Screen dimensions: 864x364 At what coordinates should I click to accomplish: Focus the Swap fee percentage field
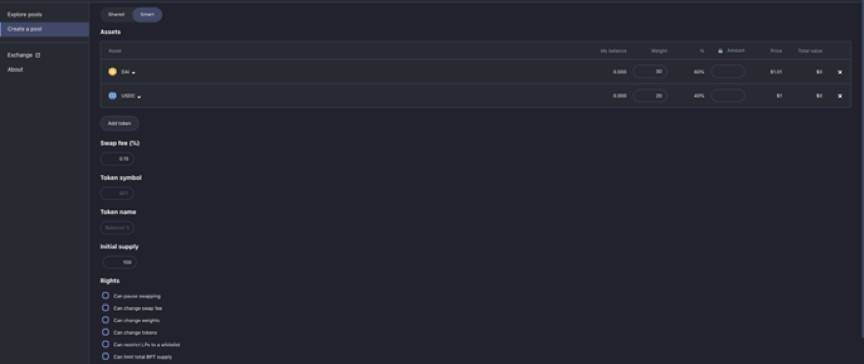(x=117, y=159)
